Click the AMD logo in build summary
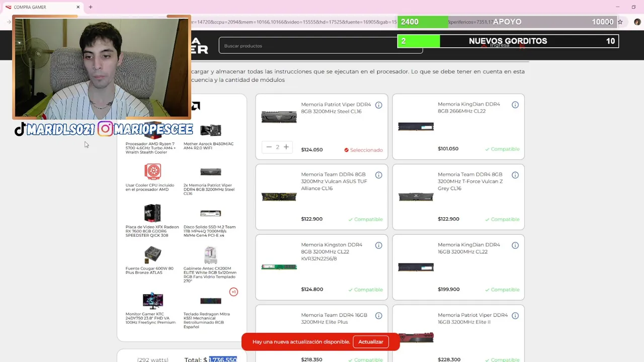Image resolution: width=644 pixels, height=362 pixels. click(x=196, y=106)
